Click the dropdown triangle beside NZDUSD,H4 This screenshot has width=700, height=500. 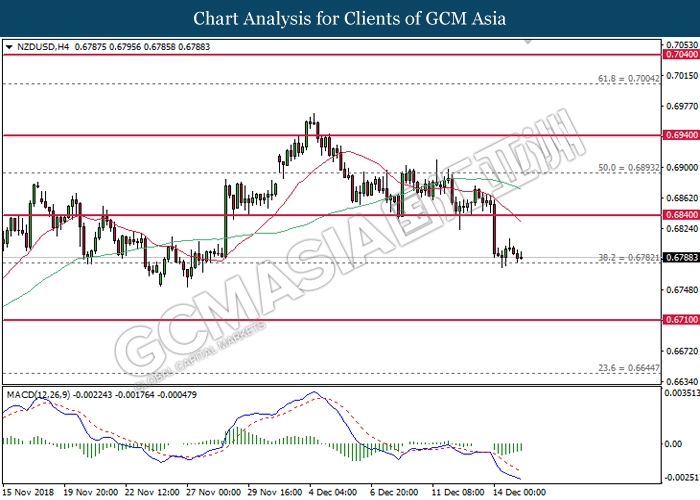(x=9, y=47)
